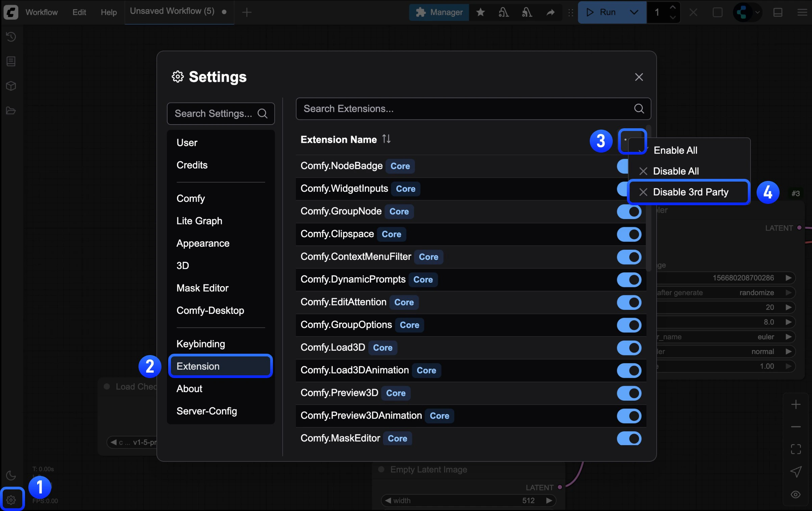Turn off the Comfy.Load3D extension
This screenshot has height=511, width=812.
click(x=629, y=348)
